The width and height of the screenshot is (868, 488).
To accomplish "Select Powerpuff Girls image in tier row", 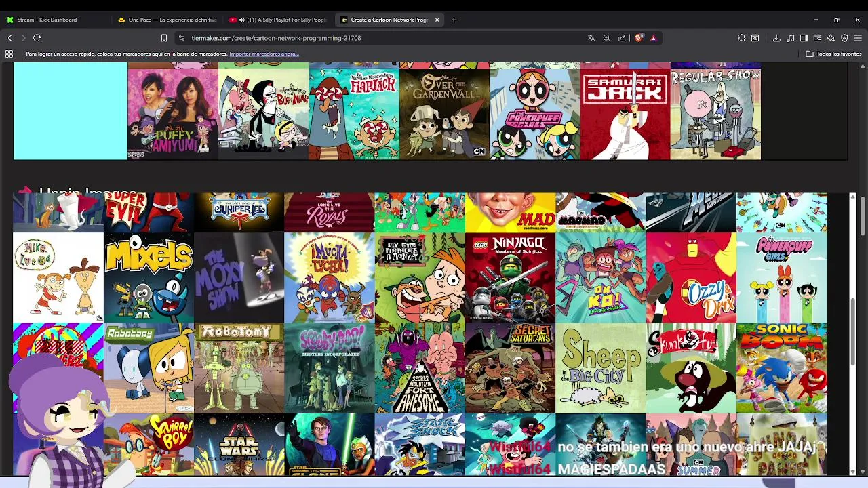I will 534,115.
